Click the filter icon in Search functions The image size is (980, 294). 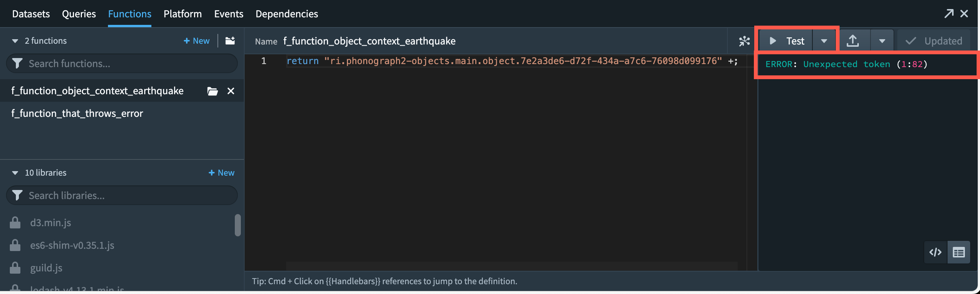click(17, 63)
